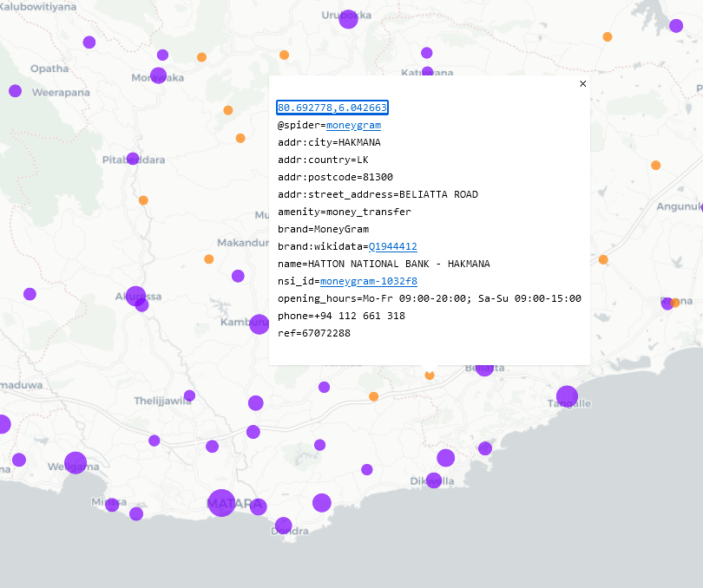This screenshot has width=703, height=588.
Task: Select the purple marker at Morawaka
Action: click(x=158, y=75)
